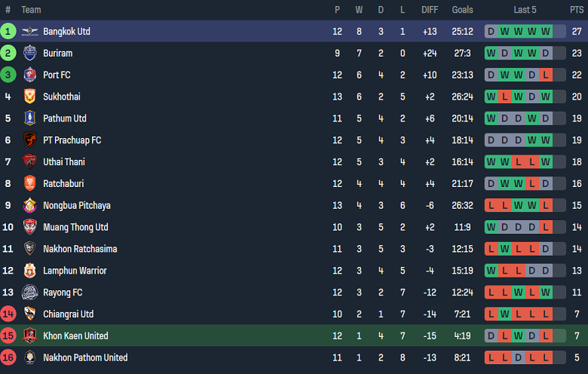The image size is (588, 374).
Task: Click the Bangkok Utd club crest
Action: coord(30,32)
